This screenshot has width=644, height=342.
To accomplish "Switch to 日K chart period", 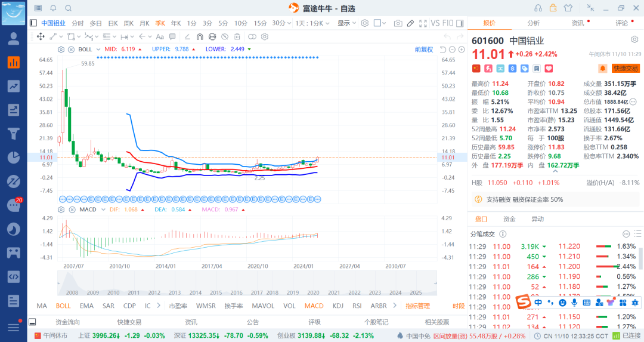I will [x=113, y=23].
